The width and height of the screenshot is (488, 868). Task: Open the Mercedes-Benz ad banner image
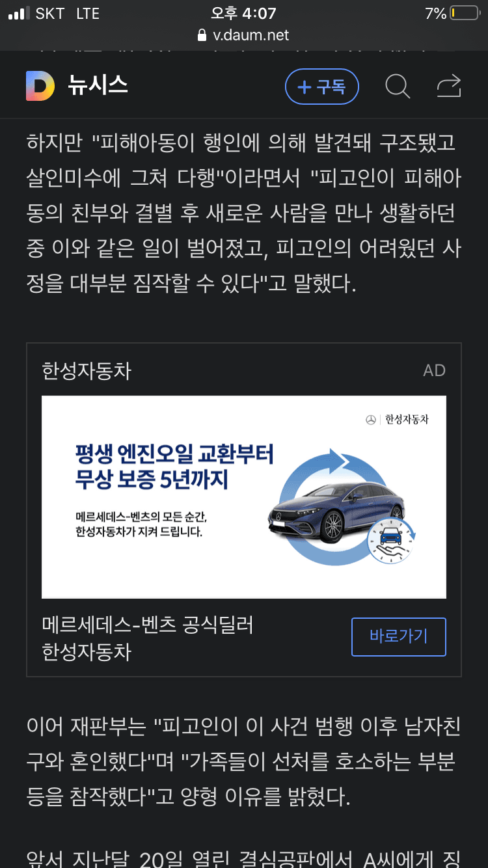(244, 497)
